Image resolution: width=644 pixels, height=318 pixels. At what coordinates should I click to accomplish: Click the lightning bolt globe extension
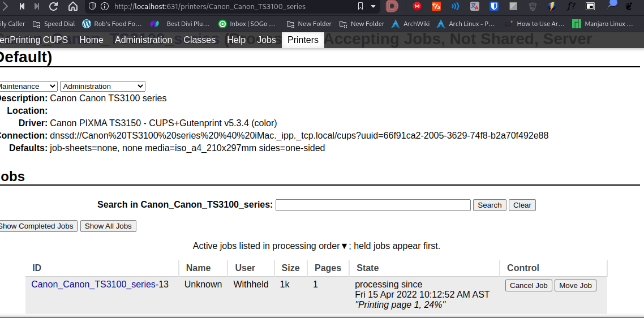(x=552, y=6)
